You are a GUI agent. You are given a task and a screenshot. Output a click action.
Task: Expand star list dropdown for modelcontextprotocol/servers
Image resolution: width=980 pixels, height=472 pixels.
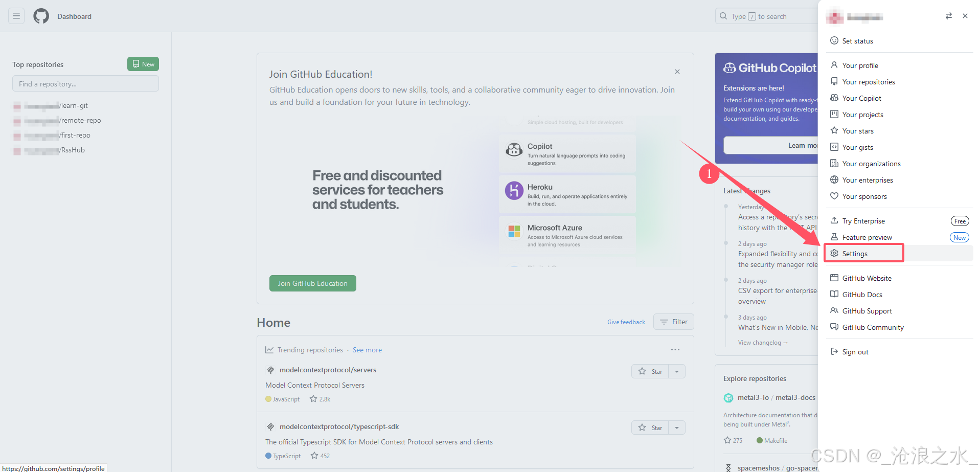(x=677, y=372)
